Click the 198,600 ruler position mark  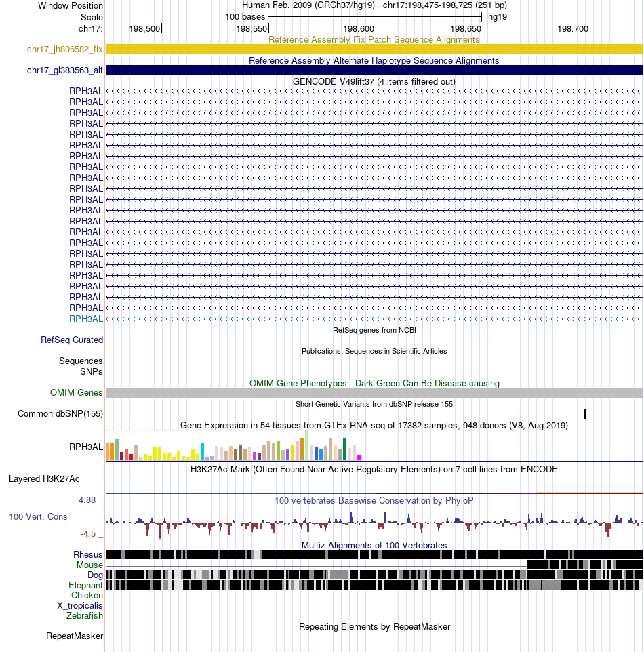coord(359,28)
